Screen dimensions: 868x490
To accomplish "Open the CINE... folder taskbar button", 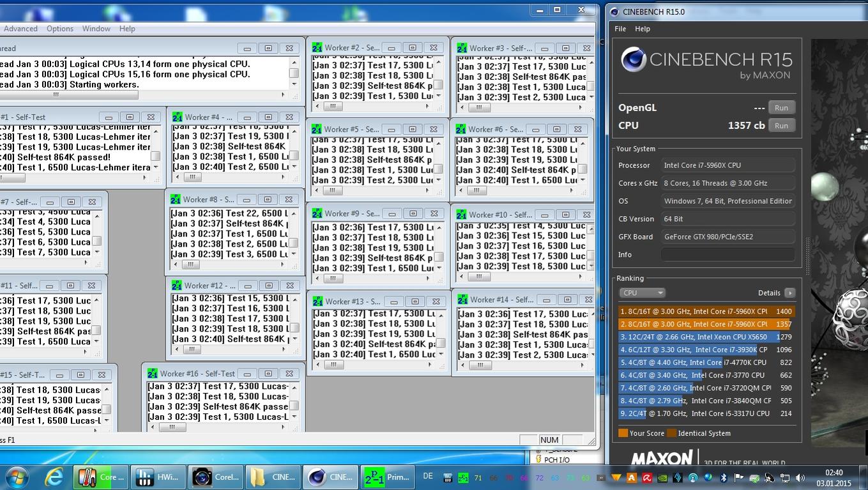I will [273, 477].
